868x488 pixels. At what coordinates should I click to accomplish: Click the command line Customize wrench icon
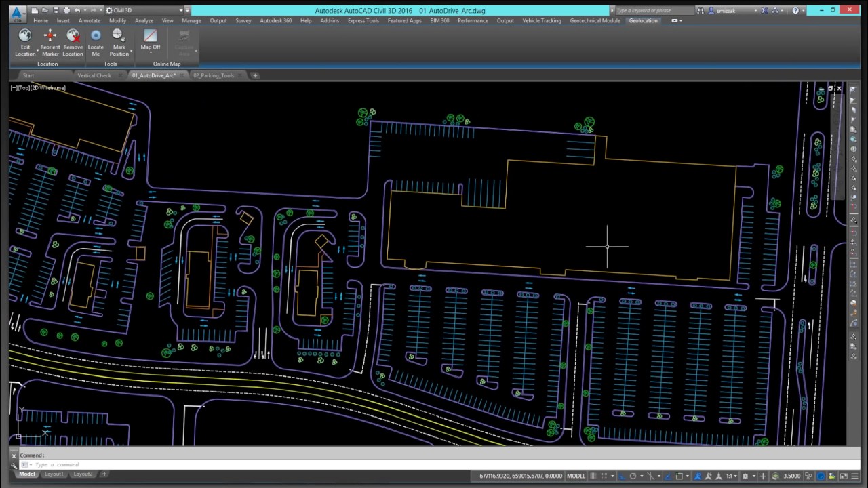(x=14, y=465)
